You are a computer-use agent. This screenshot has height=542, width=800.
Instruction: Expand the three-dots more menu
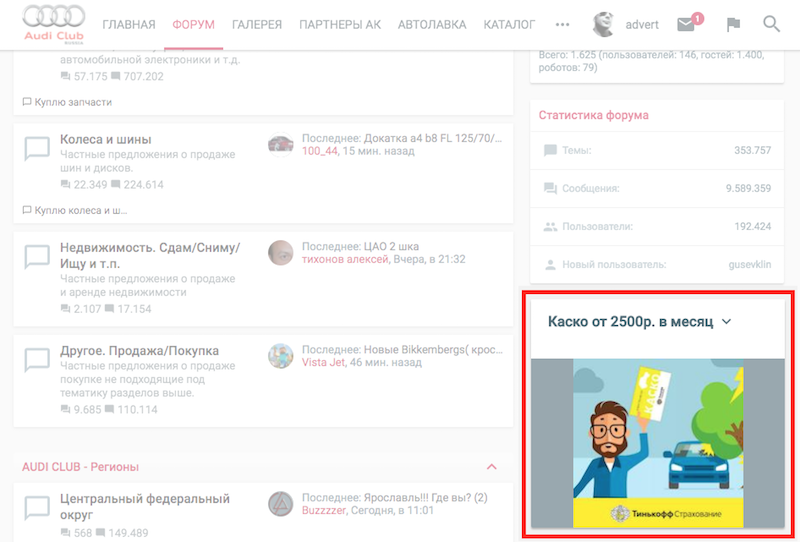[562, 24]
